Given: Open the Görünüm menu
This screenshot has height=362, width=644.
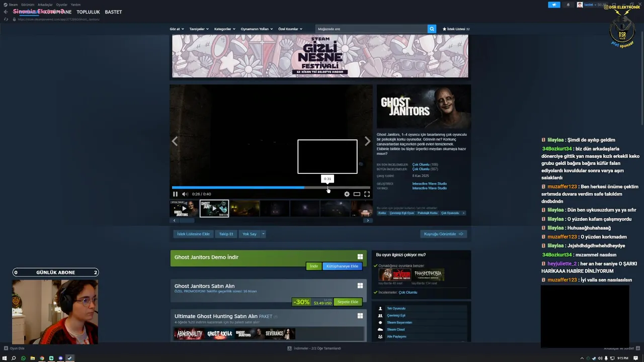Looking at the screenshot, I should (28, 5).
